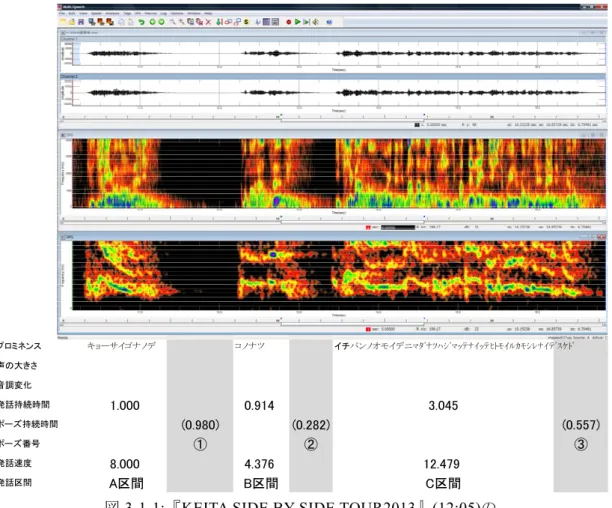Open the Help menu
Image resolution: width=612 pixels, height=508 pixels.
click(x=208, y=13)
